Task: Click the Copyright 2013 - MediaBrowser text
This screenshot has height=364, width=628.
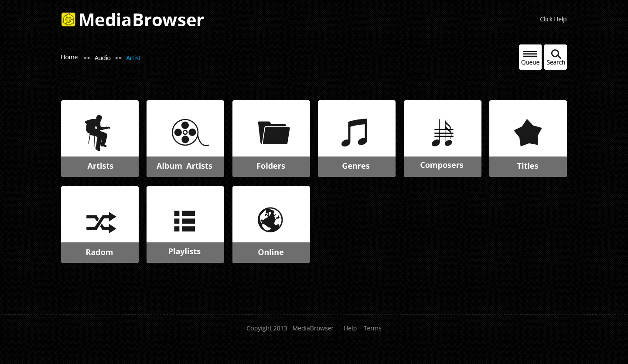Action: 290,328
